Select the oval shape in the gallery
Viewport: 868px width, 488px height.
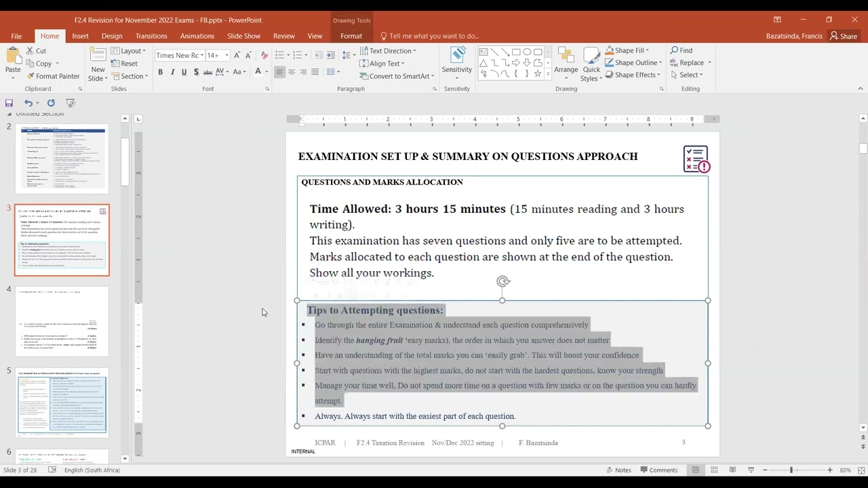527,52
